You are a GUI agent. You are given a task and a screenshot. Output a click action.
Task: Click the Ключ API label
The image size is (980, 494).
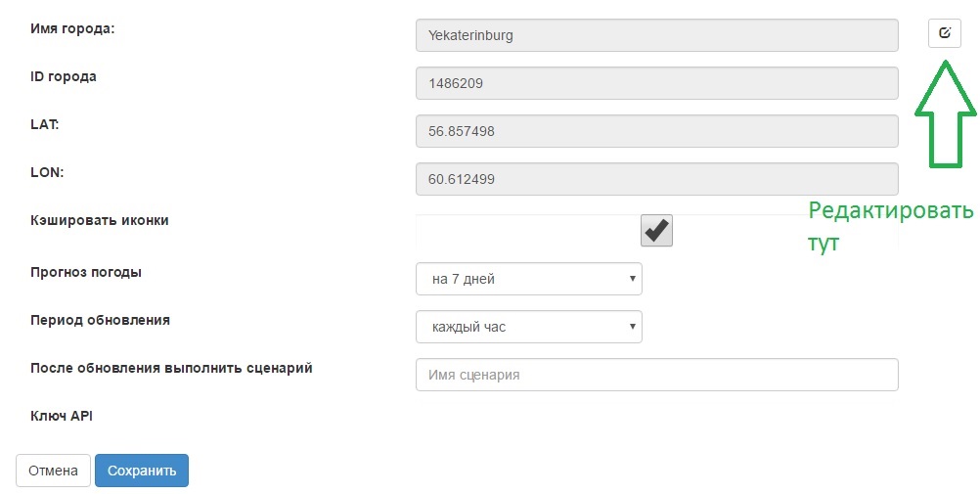point(62,416)
